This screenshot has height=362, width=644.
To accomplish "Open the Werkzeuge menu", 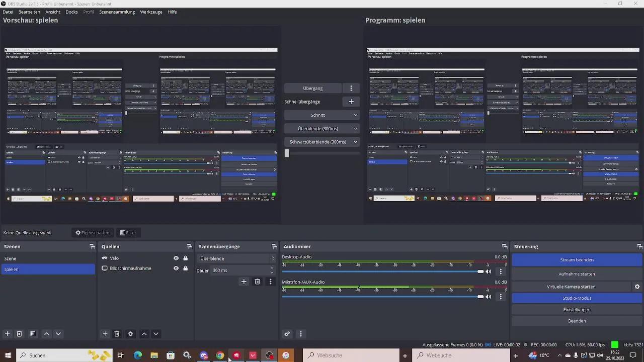I will click(151, 12).
